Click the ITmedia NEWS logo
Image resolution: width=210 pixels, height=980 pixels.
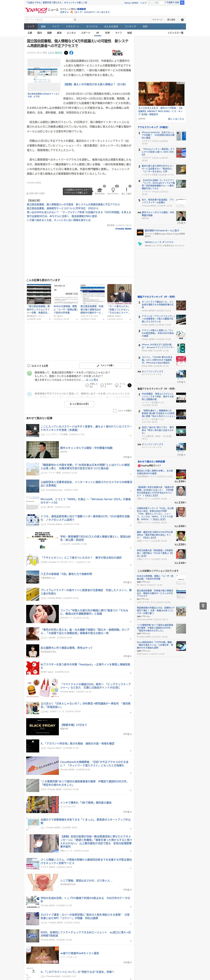(117, 53)
